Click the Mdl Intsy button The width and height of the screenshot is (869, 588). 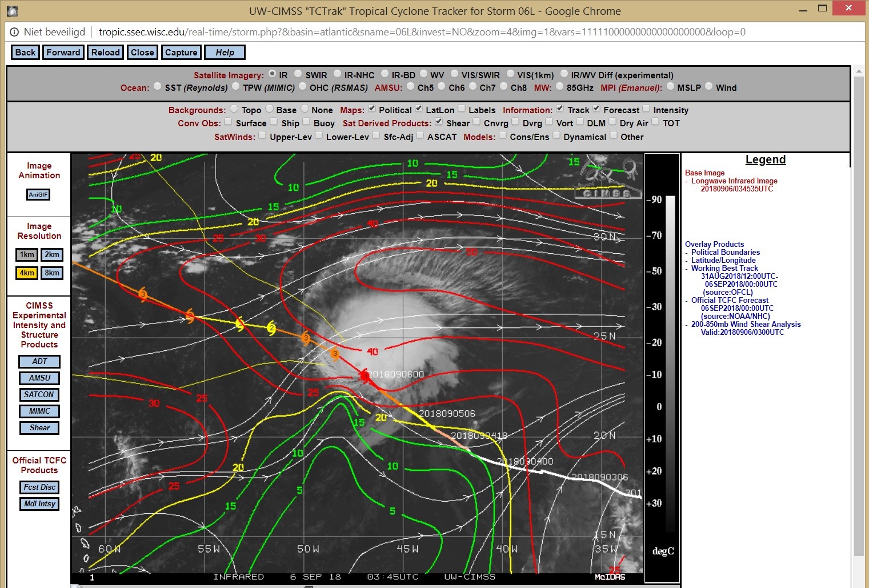click(39, 504)
